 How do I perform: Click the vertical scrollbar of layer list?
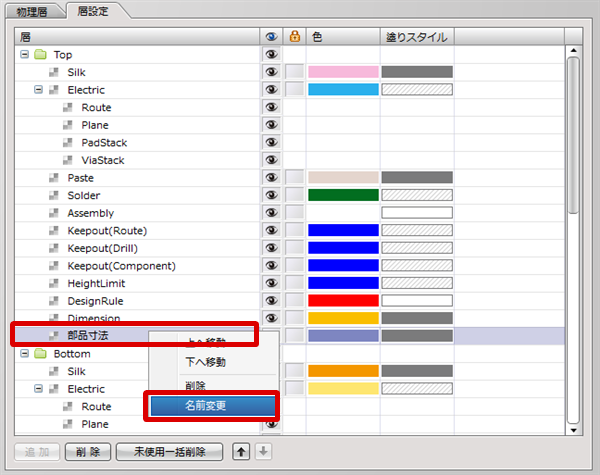tap(573, 130)
